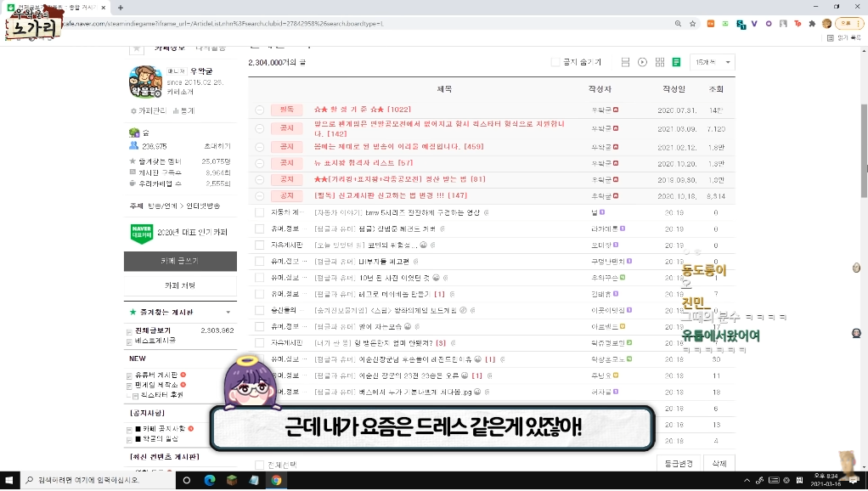
Task: Click the page vertical scrollbar thumb
Action: tap(864, 150)
